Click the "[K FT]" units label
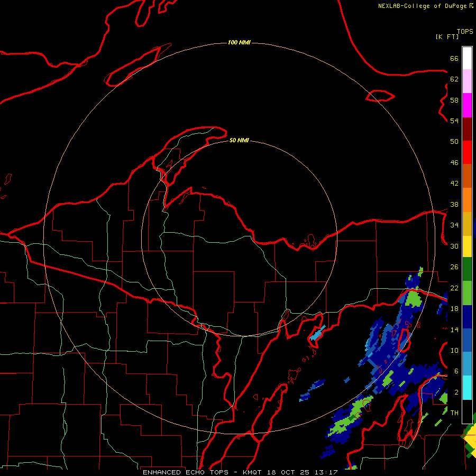Viewport: 476px width, 476px height. click(447, 36)
